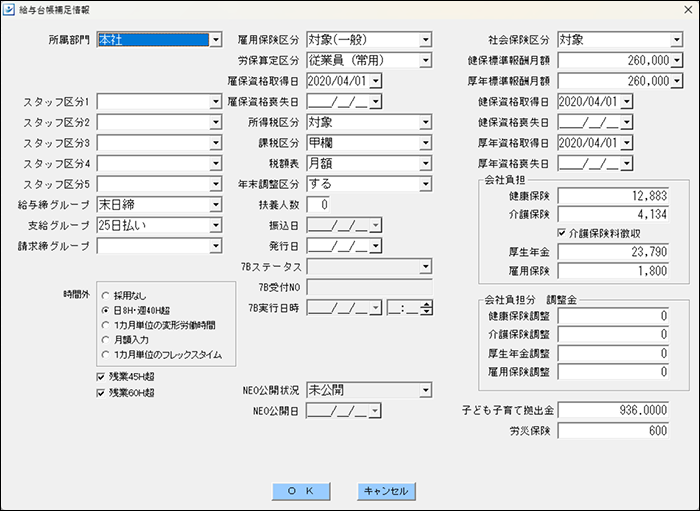The height and width of the screenshot is (511, 700).
Task: Click the 労災保険 600 field
Action: click(613, 430)
